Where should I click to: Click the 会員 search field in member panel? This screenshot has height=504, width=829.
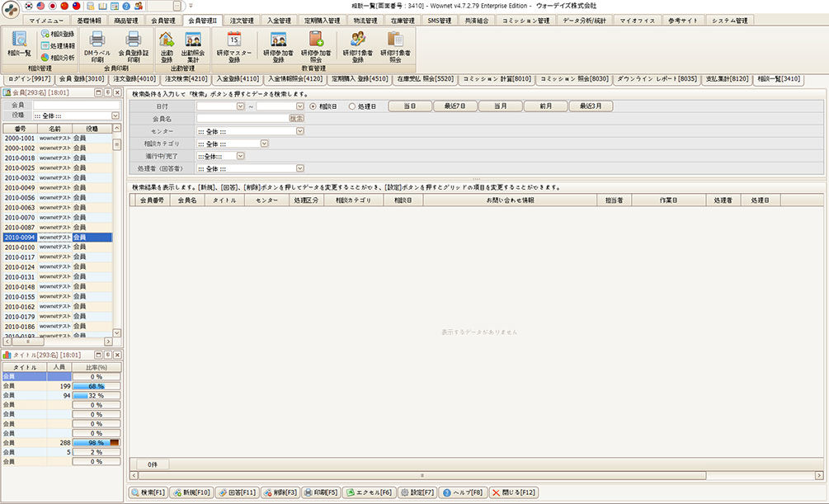pyautogui.click(x=77, y=106)
